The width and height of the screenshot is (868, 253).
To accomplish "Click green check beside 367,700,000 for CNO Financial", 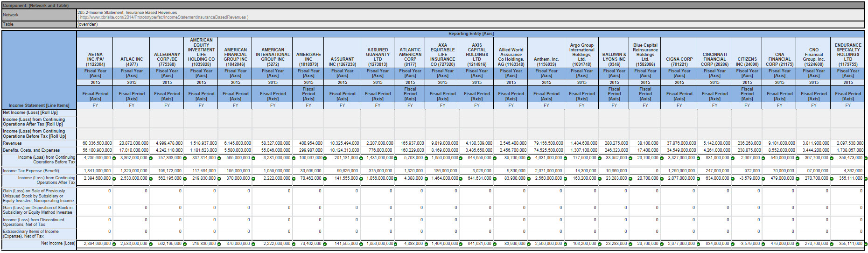I will [832, 158].
